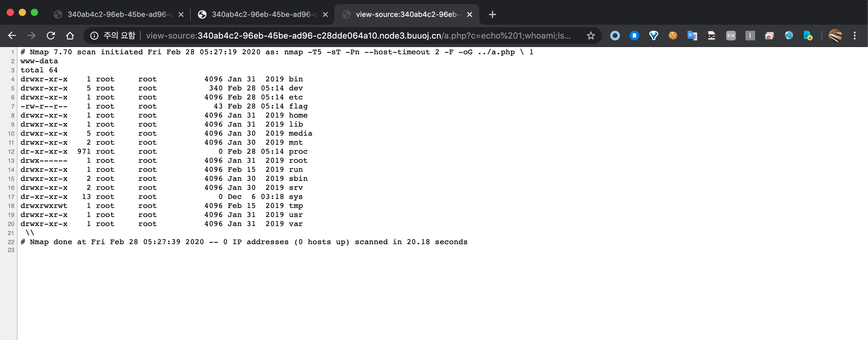Open the masked-file extension icon
The image size is (868, 340).
point(711,36)
